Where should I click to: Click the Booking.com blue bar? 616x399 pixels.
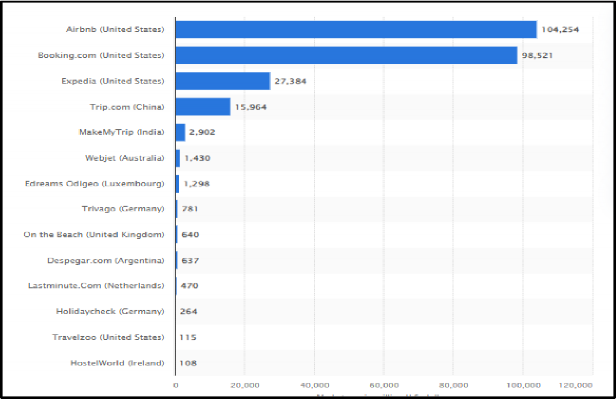(x=346, y=55)
